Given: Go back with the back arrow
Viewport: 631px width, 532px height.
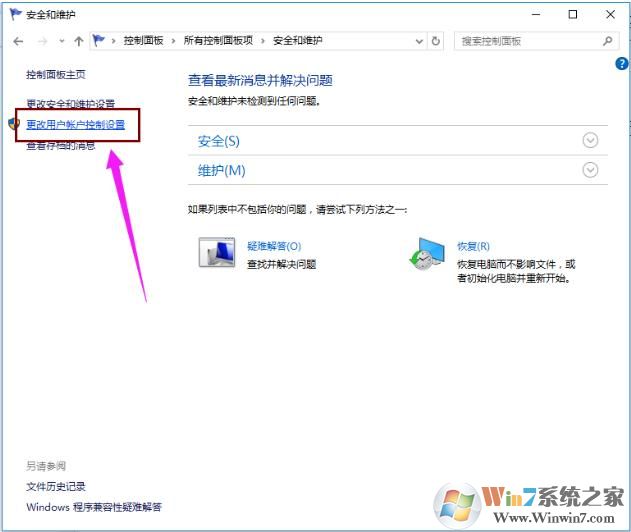Looking at the screenshot, I should coord(18,41).
